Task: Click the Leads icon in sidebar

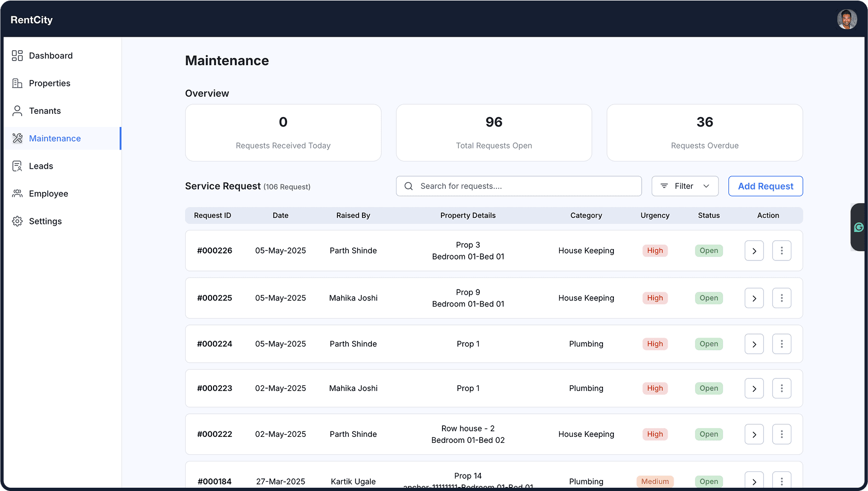Action: click(x=18, y=166)
